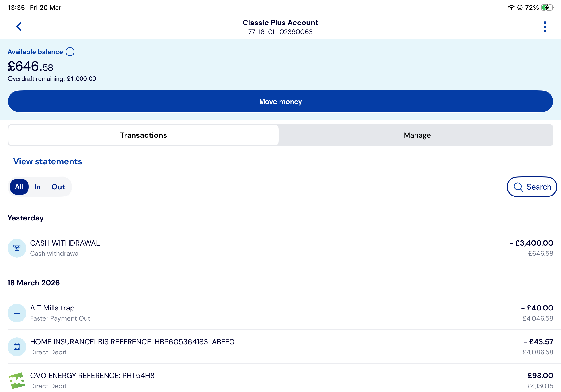Screen dimensions: 561x392
Task: Filter transactions to Out only
Action: pyautogui.click(x=58, y=187)
